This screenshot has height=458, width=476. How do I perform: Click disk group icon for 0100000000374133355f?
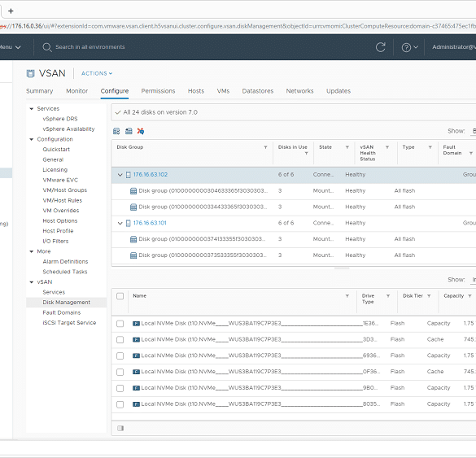pos(133,239)
